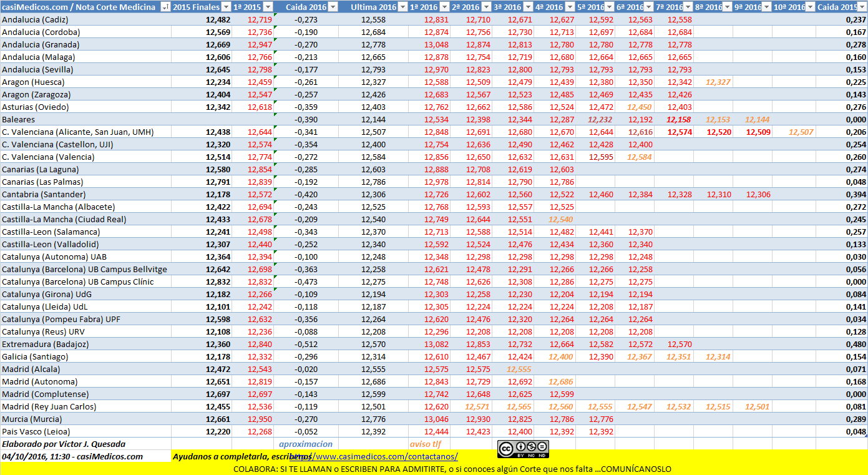The height and width of the screenshot is (475, 868).
Task: Click Rey Juan Carlos 9ª 2016 value 12,501
Action: [758, 406]
